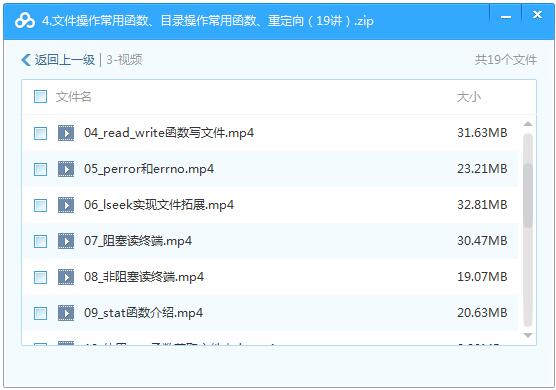Click the 大小 column header
The height and width of the screenshot is (390, 556).
(469, 96)
